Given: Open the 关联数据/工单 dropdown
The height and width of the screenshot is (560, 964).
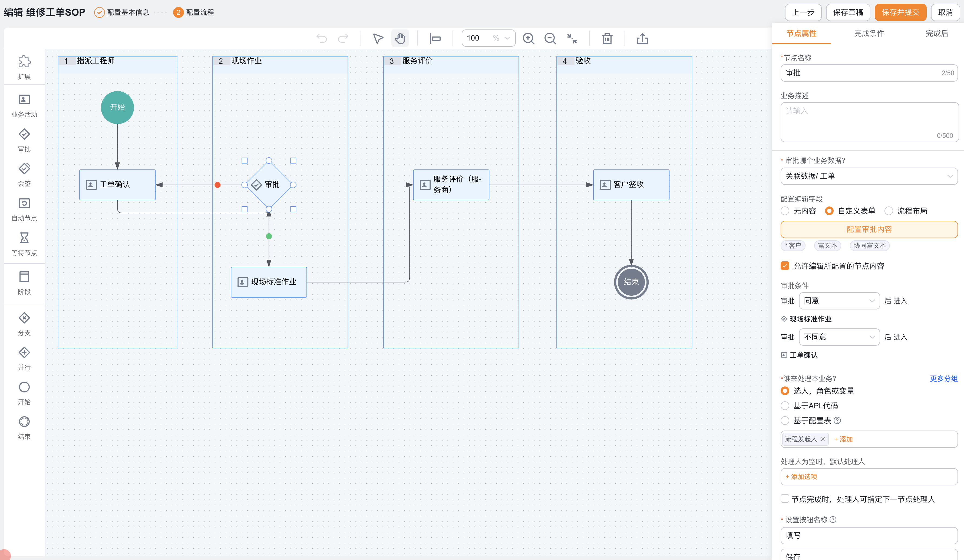Looking at the screenshot, I should 869,176.
